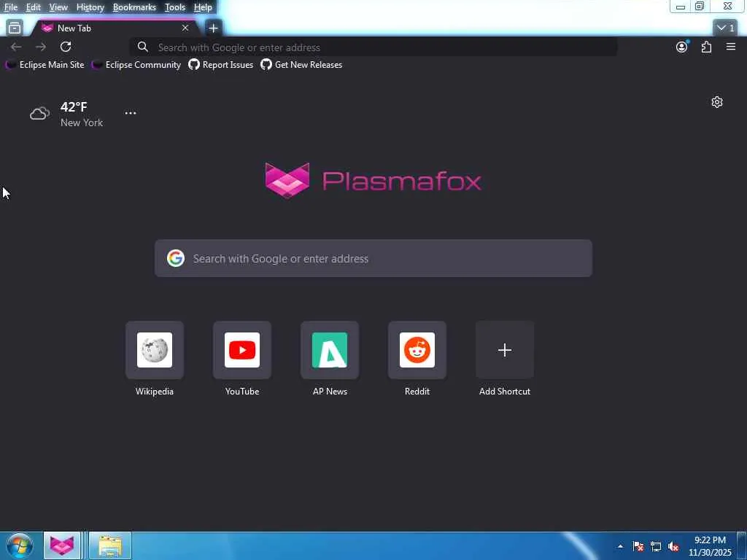The image size is (747, 560).
Task: Open the taskbar clock and date
Action: point(710,546)
